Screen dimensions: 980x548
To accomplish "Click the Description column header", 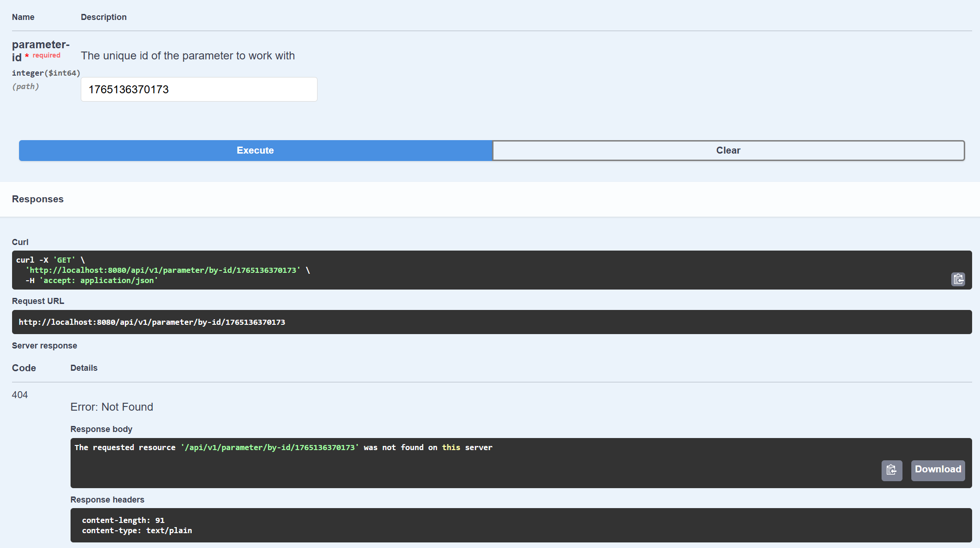I will coord(104,17).
